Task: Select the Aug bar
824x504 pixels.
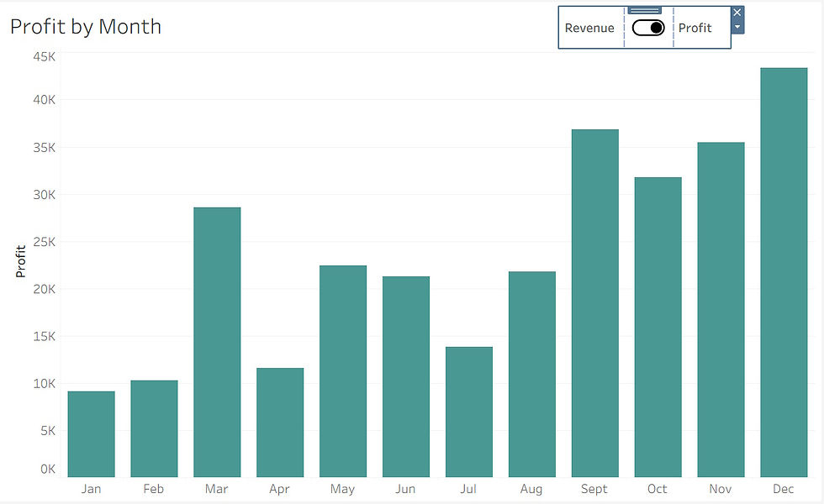Action: pyautogui.click(x=532, y=375)
